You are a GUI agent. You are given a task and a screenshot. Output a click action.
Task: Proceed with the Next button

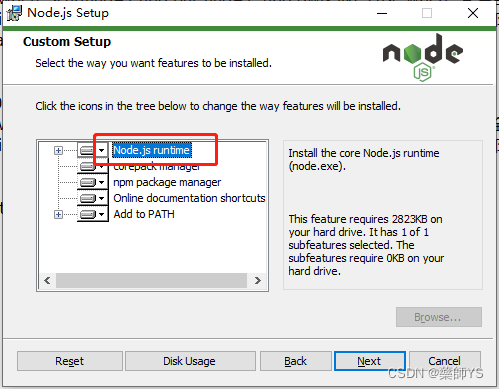[x=370, y=361]
